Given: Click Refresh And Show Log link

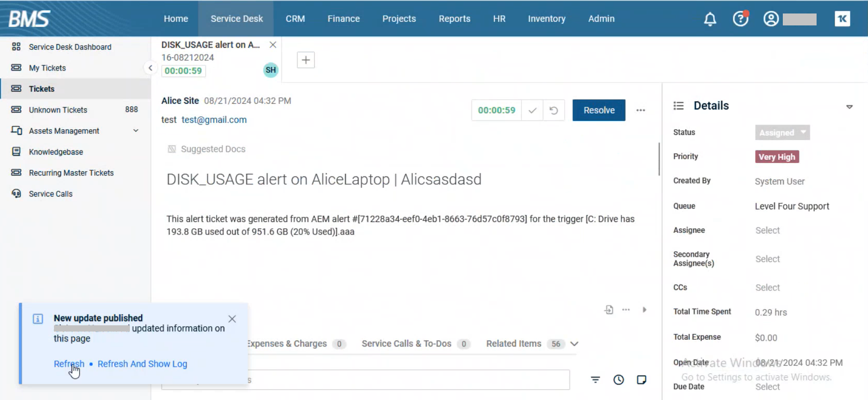Looking at the screenshot, I should click(x=142, y=364).
